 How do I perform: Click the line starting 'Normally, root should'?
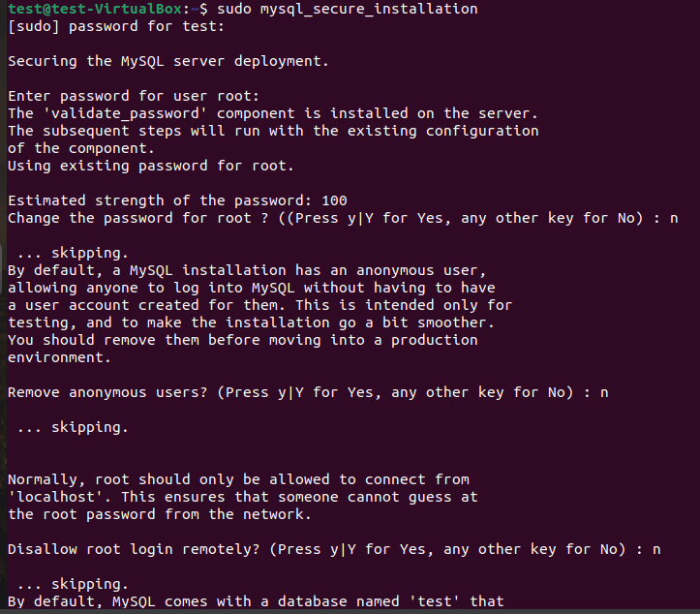click(238, 479)
